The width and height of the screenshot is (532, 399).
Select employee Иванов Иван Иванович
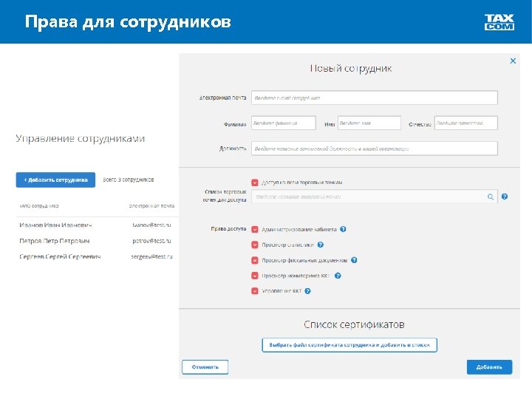(x=55, y=225)
